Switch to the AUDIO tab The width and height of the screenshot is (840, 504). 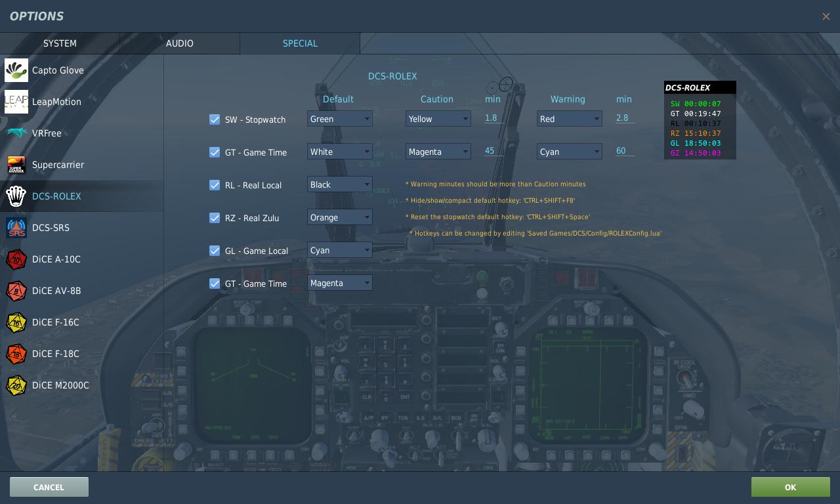point(179,43)
